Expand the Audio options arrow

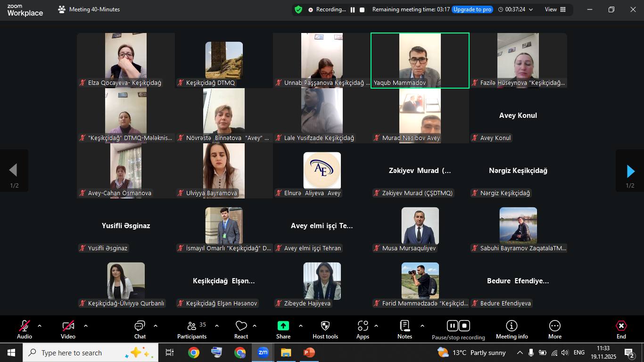pyautogui.click(x=40, y=326)
